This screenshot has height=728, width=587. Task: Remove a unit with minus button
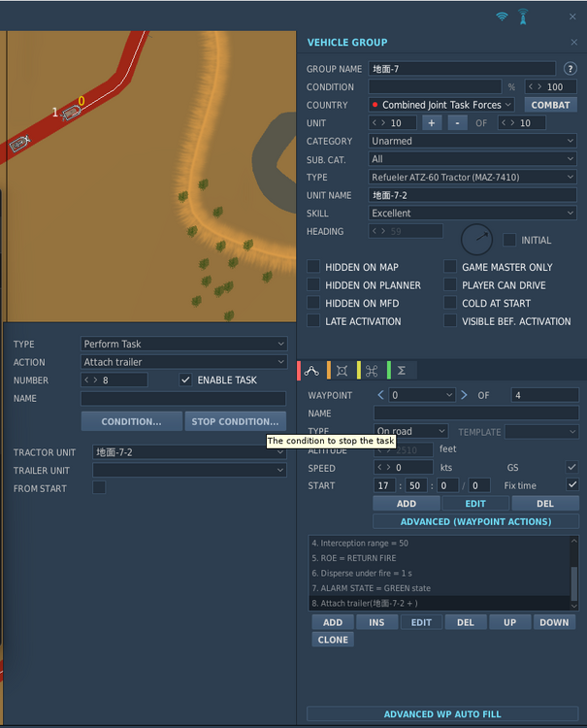[x=458, y=123]
